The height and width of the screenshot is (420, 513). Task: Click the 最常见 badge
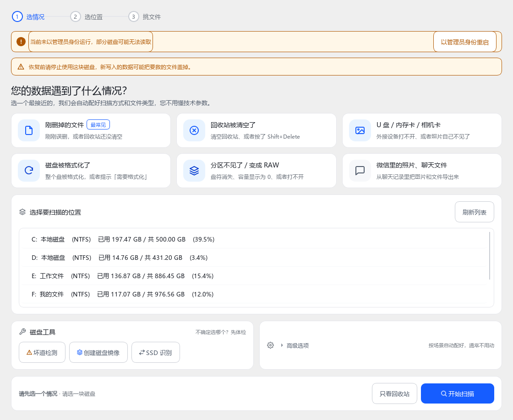98,124
